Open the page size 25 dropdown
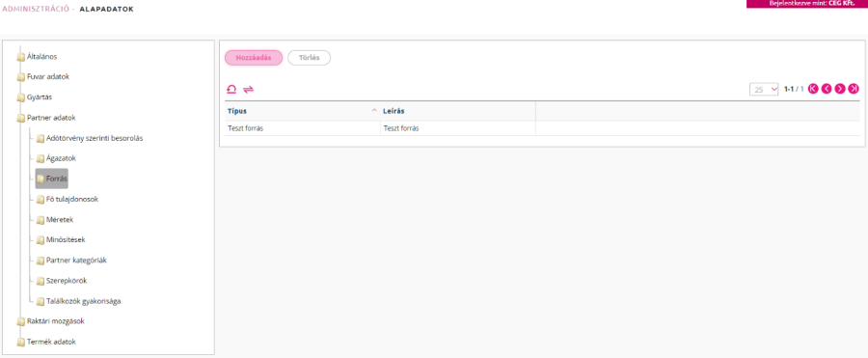Viewport: 868px width, 358px height. coord(764,89)
